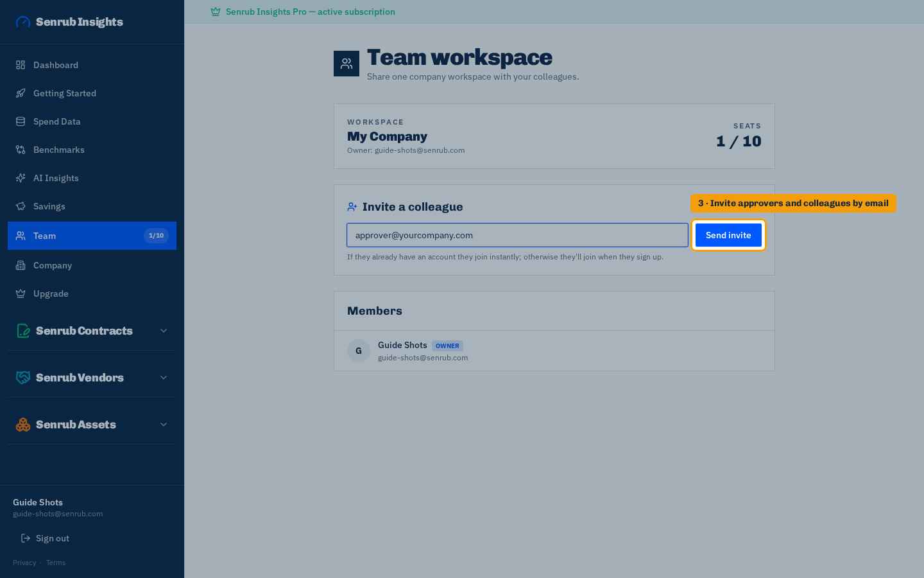The image size is (924, 578).
Task: Click the 1/10 seat badge on Team
Action: [156, 236]
